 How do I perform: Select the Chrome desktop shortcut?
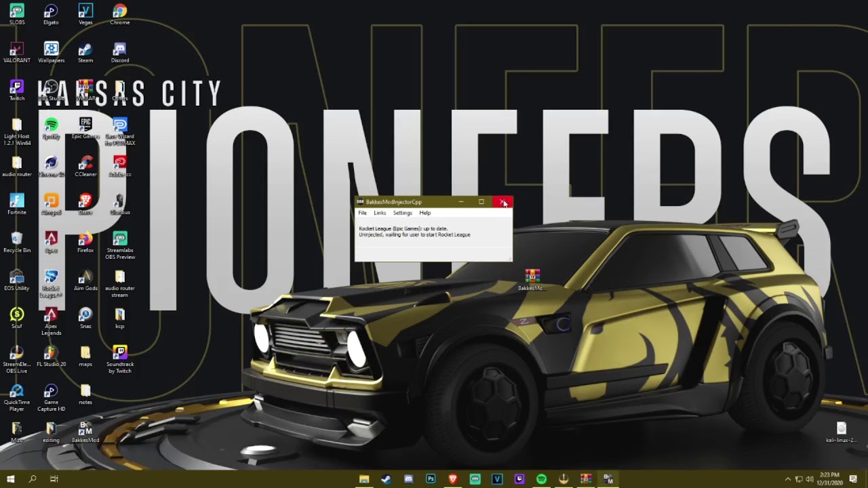[120, 14]
